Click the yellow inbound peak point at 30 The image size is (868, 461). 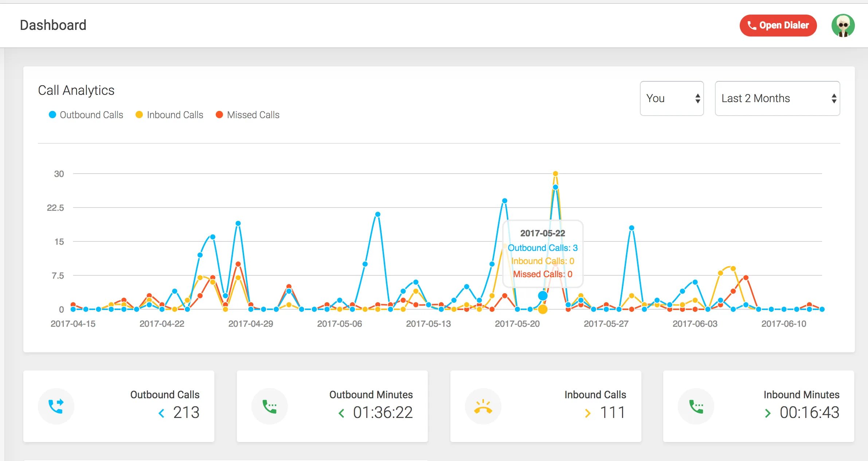555,174
